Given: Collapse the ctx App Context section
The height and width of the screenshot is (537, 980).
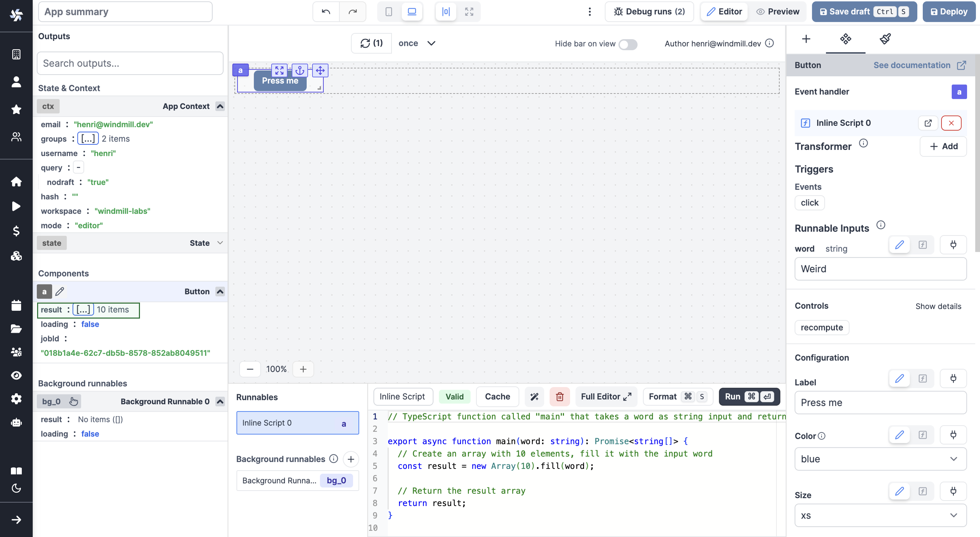Looking at the screenshot, I should [x=220, y=106].
